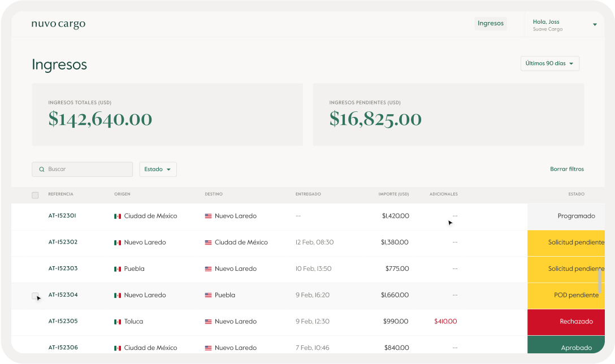The image size is (615, 364).
Task: Expand the Últimos 90 días date range
Action: click(549, 64)
